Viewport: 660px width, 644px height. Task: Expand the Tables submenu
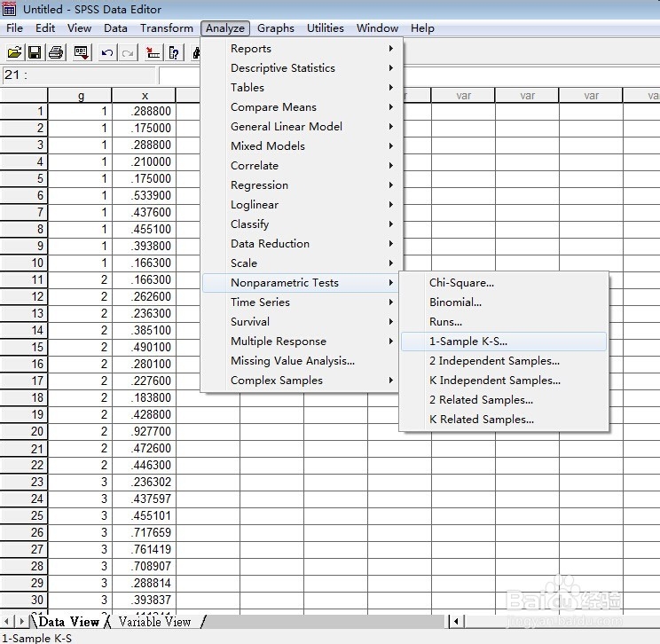click(302, 87)
